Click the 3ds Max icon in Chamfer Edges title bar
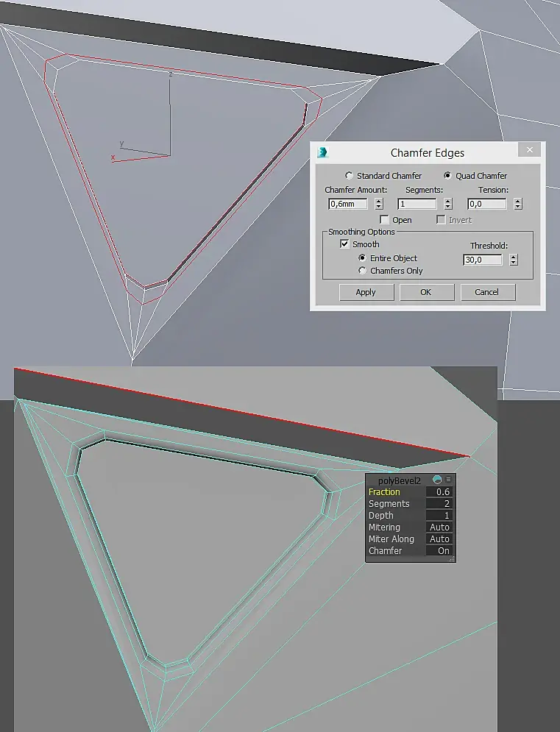The height and width of the screenshot is (732, 560). pyautogui.click(x=322, y=152)
